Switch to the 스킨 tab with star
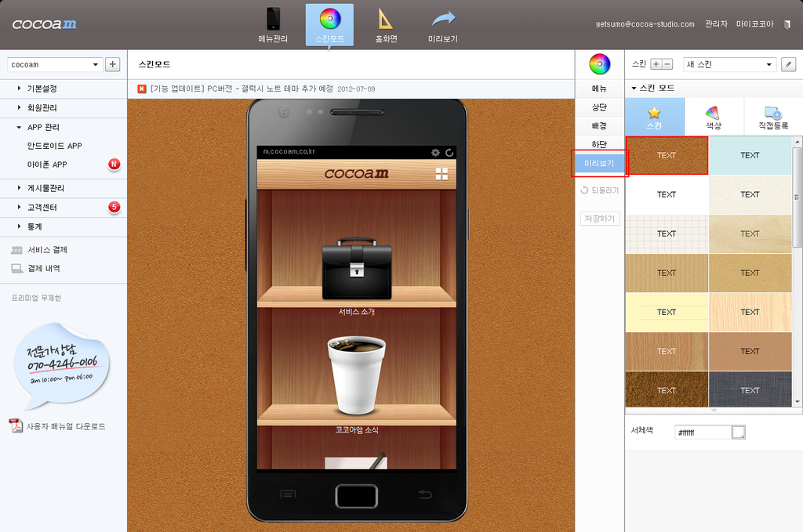 (655, 118)
